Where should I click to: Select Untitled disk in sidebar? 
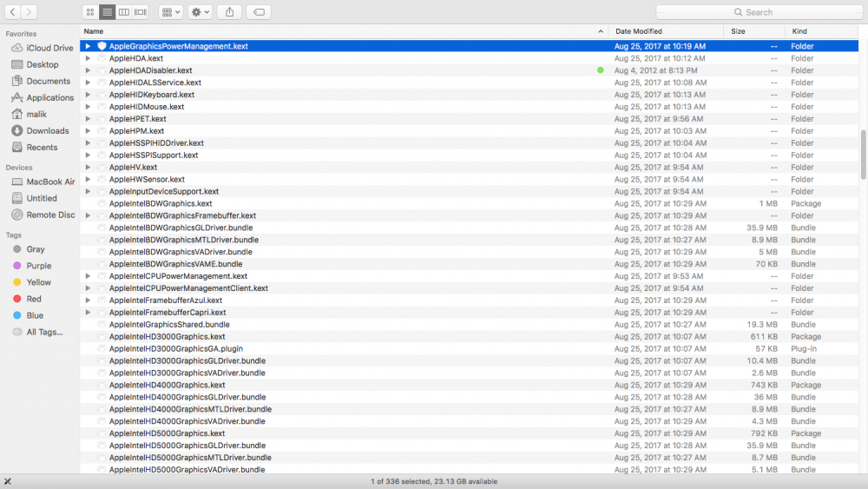coord(35,199)
